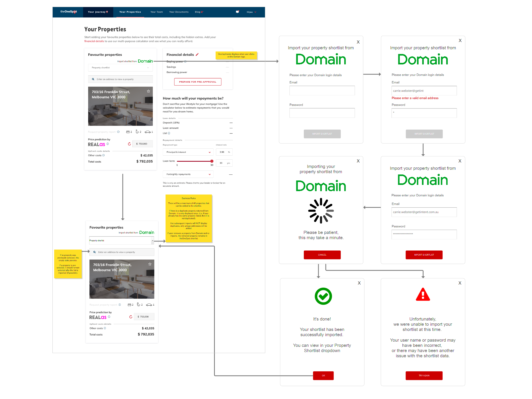Open Blog nav item
532x399 pixels.
point(199,12)
